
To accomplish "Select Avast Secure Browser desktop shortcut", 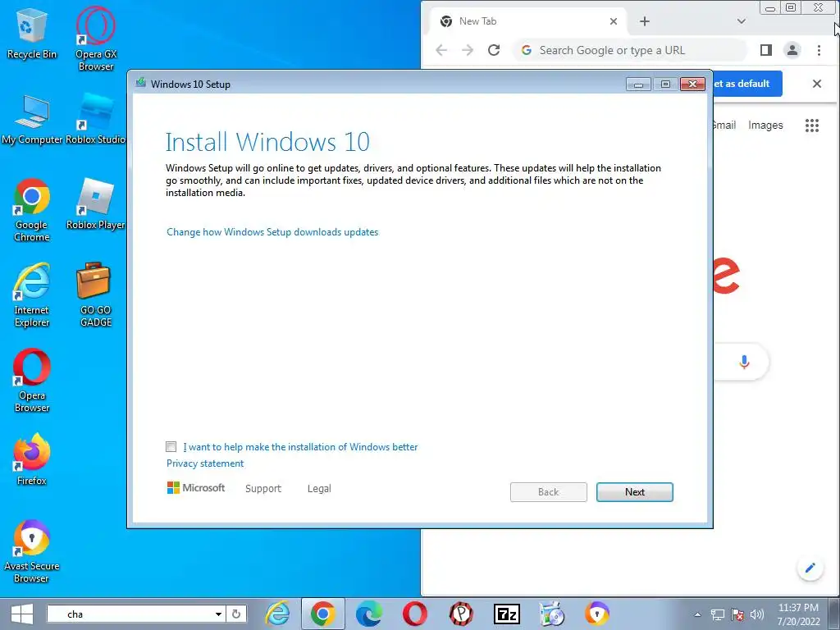I will coord(32,551).
